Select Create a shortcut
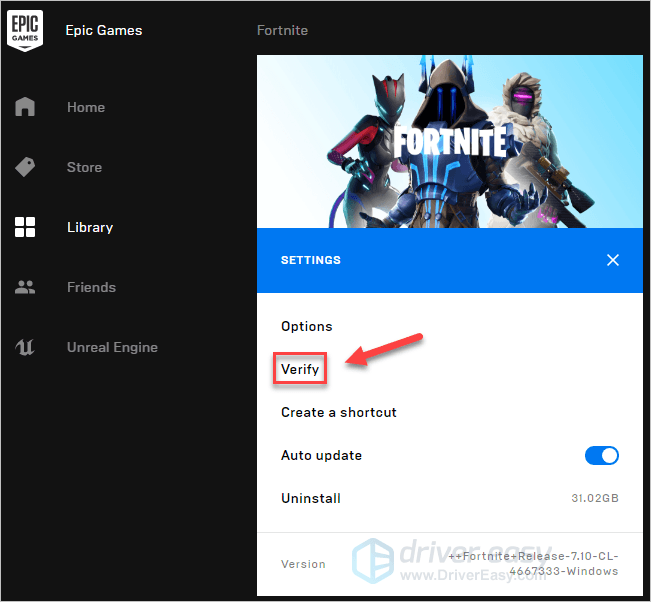Screen dimensions: 651x602 339,412
